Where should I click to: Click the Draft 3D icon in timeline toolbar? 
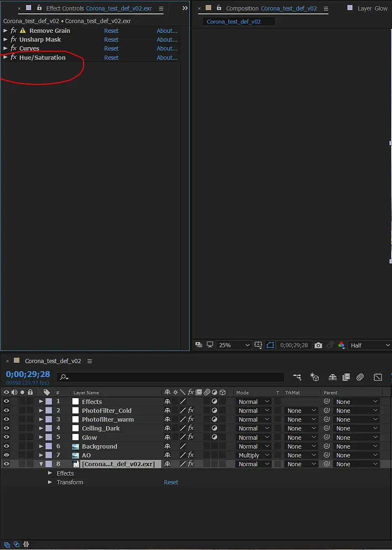click(315, 377)
